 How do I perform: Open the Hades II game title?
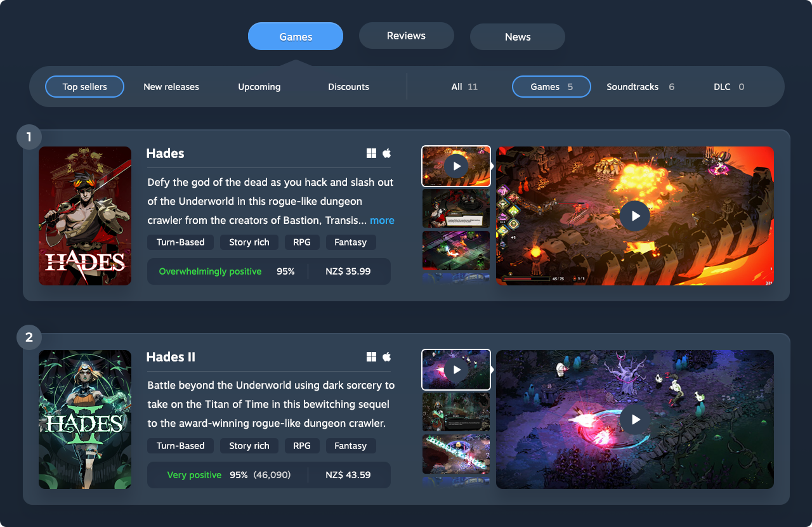coord(171,357)
